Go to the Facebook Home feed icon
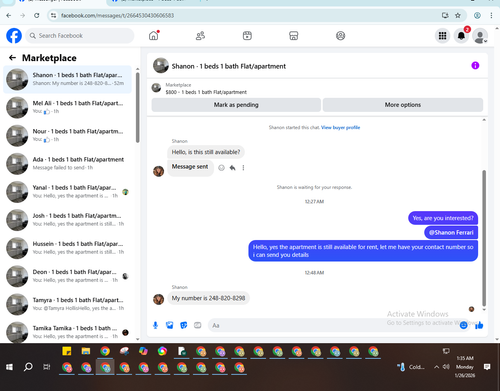This screenshot has width=500, height=391. [154, 35]
